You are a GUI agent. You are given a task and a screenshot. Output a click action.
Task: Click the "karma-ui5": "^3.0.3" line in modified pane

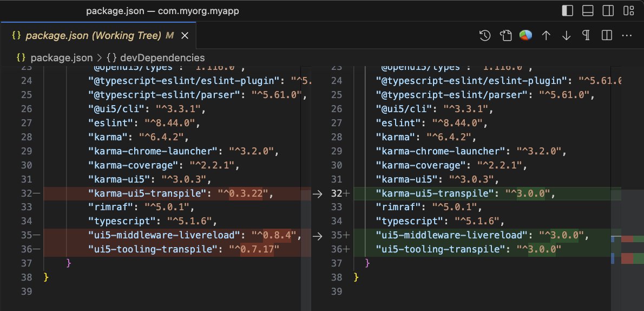click(437, 179)
